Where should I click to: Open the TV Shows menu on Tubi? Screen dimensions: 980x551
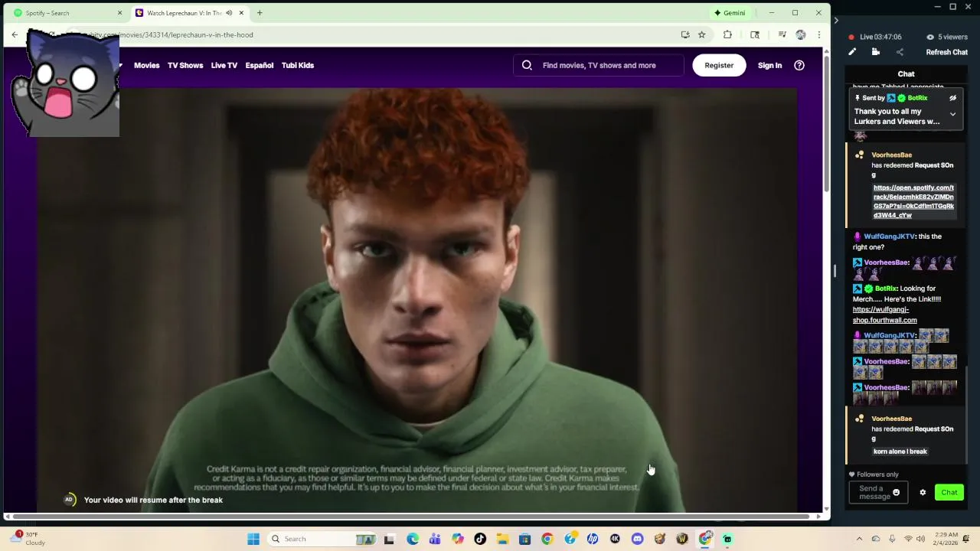tap(185, 65)
